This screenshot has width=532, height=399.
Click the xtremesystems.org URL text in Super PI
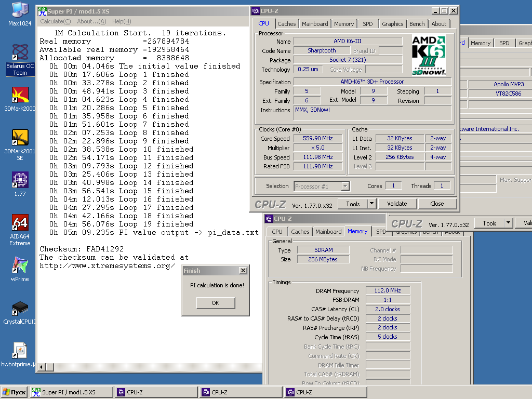coord(107,265)
